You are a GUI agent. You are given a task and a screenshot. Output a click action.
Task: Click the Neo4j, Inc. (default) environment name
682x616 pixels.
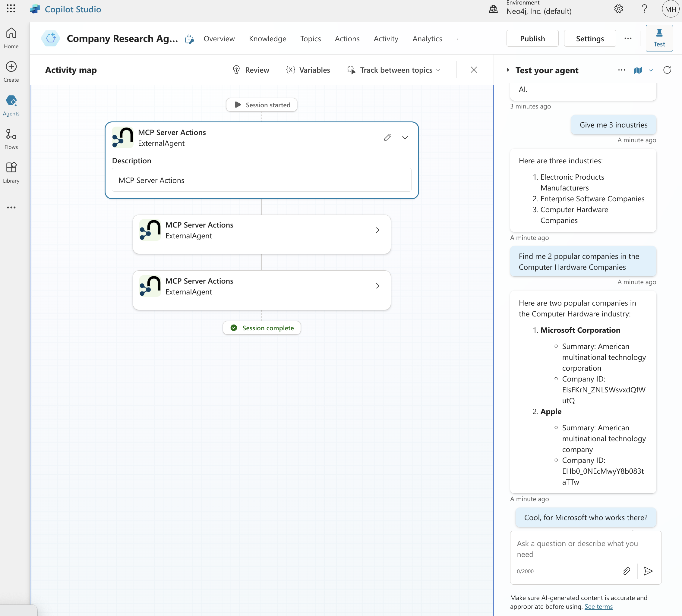[538, 11]
